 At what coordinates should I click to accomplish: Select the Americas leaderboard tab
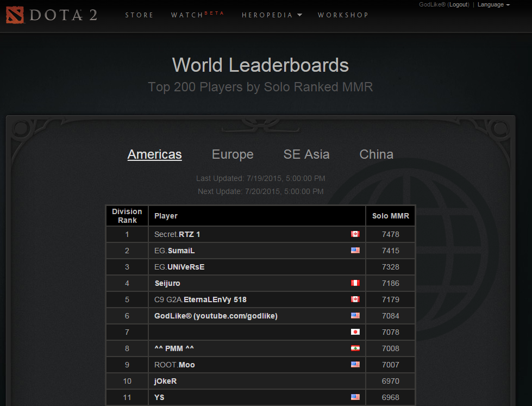[155, 154]
